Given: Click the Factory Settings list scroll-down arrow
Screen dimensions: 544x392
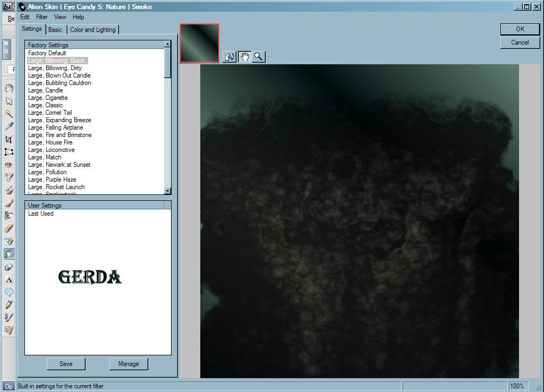Looking at the screenshot, I should 167,191.
